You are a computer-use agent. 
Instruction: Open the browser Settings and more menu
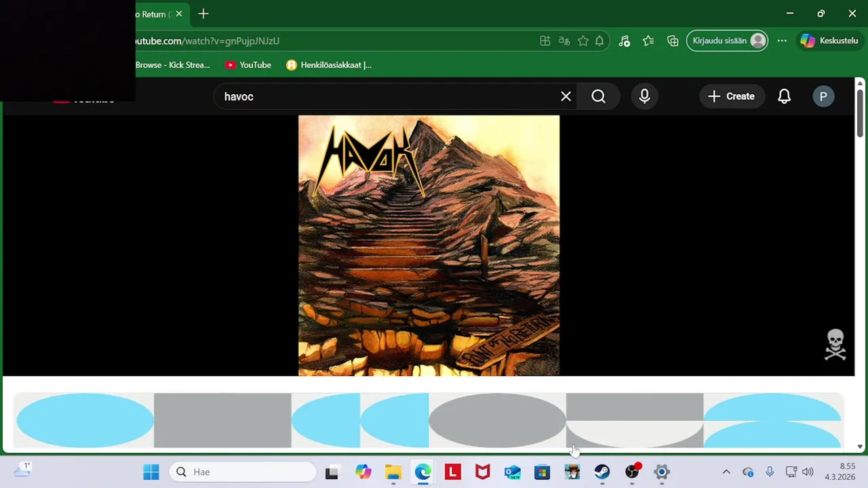[x=782, y=41]
